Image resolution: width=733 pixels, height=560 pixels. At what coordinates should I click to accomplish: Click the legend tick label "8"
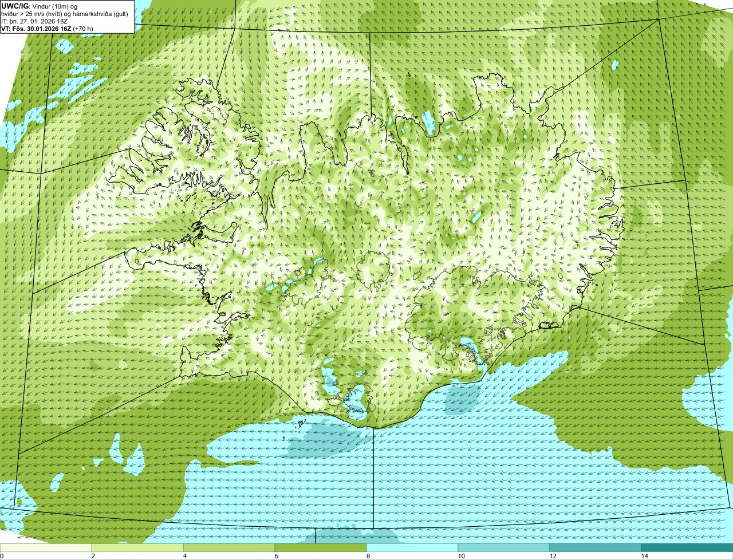[368, 556]
